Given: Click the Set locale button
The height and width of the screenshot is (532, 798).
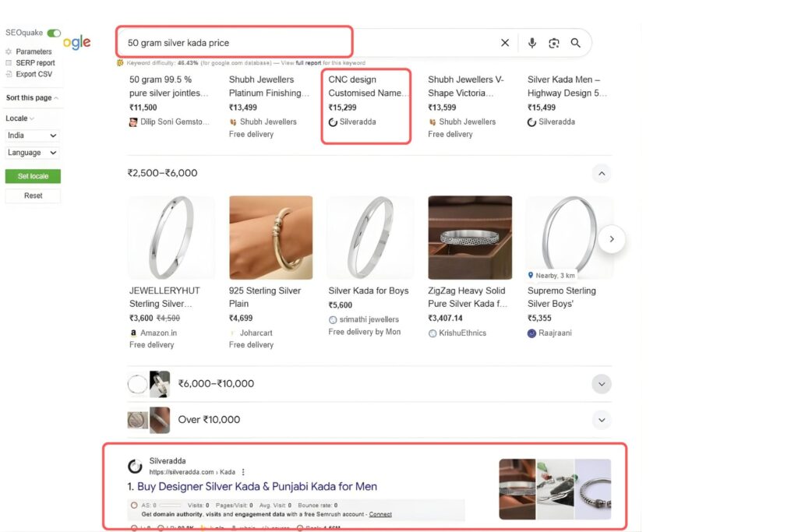Looking at the screenshot, I should click(x=32, y=176).
